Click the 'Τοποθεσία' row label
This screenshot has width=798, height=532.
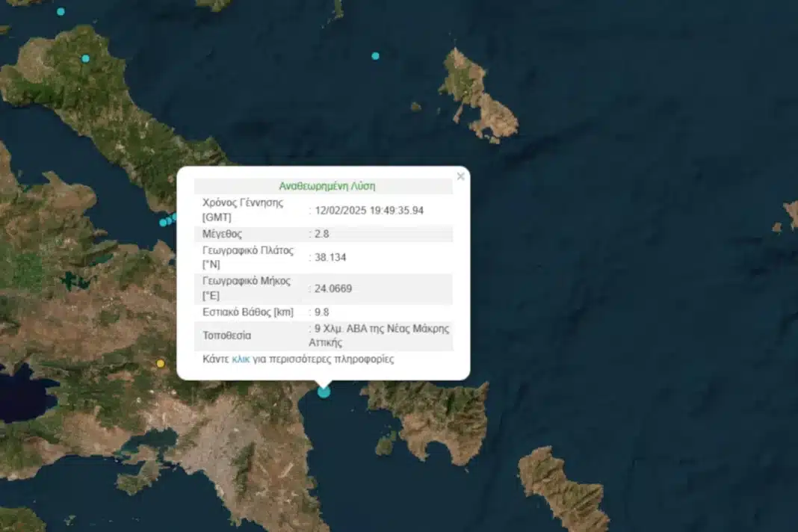pyautogui.click(x=226, y=335)
